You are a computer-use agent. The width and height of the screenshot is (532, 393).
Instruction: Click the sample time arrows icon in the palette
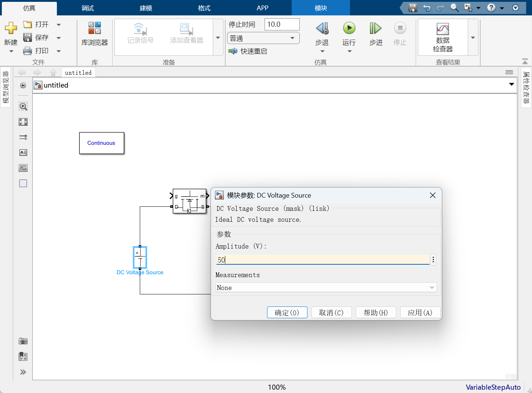coord(23,137)
